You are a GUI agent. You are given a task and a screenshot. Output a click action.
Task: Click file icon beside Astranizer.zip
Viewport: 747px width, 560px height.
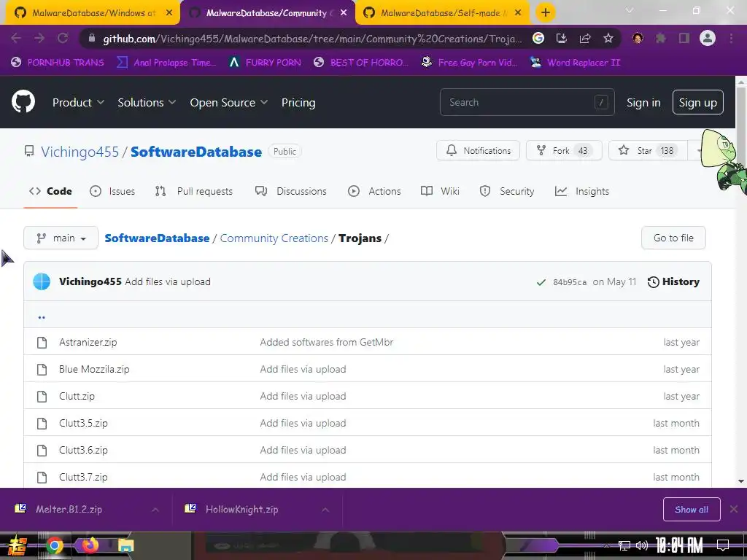42,343
